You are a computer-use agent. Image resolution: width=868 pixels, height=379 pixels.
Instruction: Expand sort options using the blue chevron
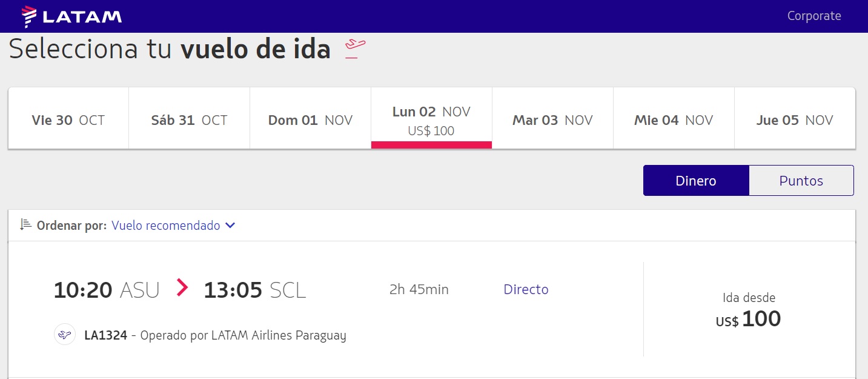pos(230,226)
